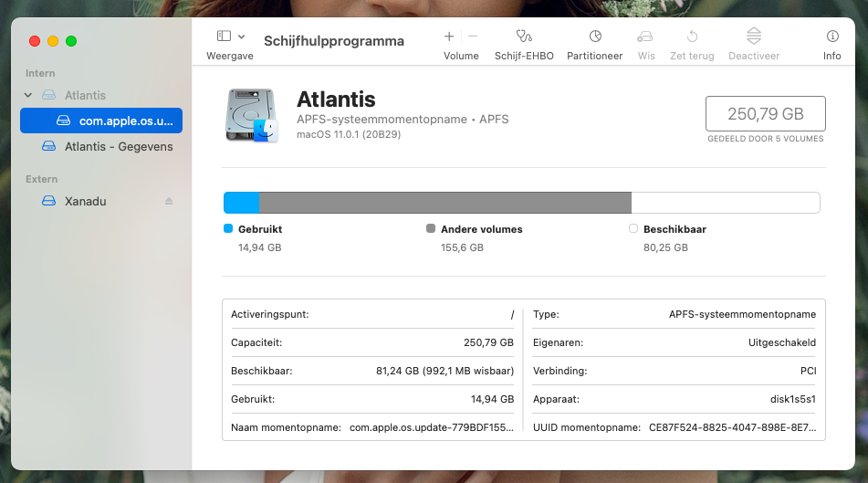Minimize window with the yellow button
Image resolution: width=868 pixels, height=483 pixels.
53,41
